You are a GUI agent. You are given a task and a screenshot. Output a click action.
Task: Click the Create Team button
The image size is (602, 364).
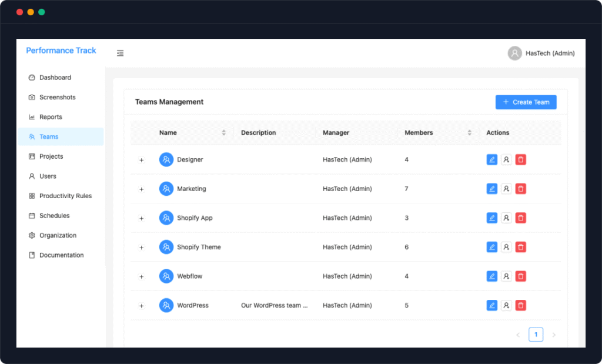[x=526, y=102]
